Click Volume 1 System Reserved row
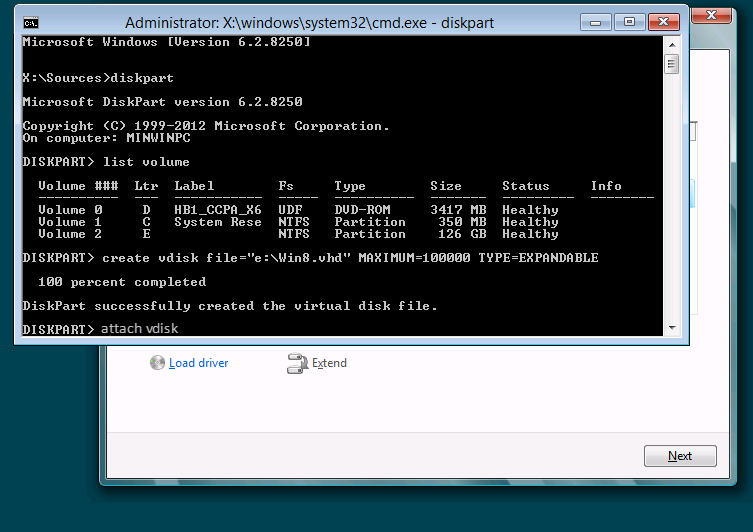Image resolution: width=753 pixels, height=532 pixels. point(298,222)
